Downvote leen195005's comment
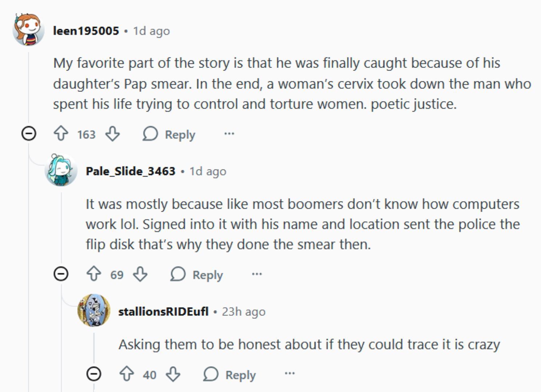 (x=112, y=134)
